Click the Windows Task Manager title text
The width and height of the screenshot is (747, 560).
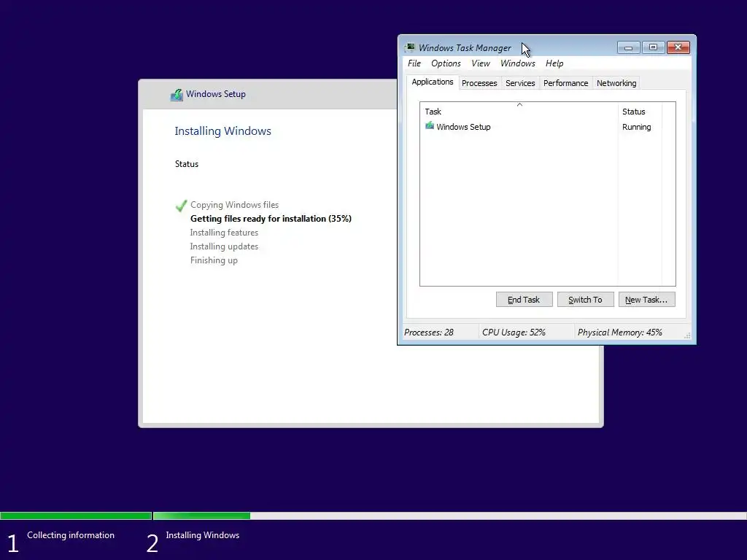(465, 47)
